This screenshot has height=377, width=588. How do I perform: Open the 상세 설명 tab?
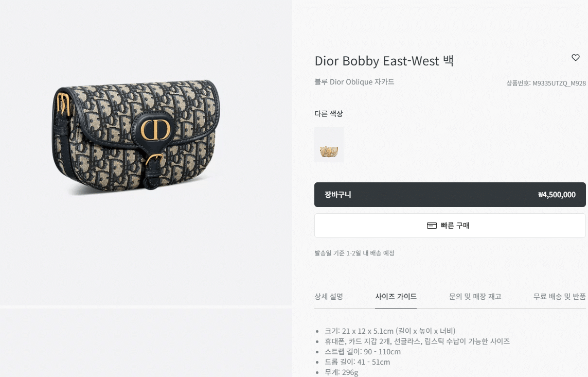(x=329, y=296)
